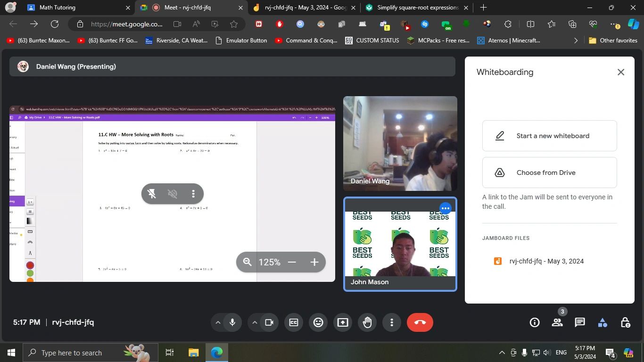Zoom in the presentation with plus button
The image size is (644, 362).
[x=314, y=262]
